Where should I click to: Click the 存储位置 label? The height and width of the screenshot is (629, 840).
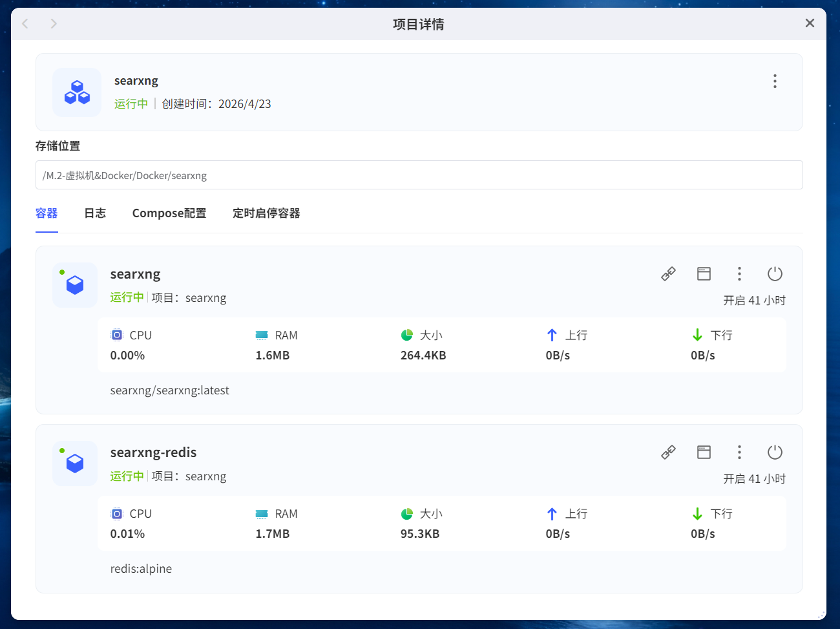[x=58, y=146]
